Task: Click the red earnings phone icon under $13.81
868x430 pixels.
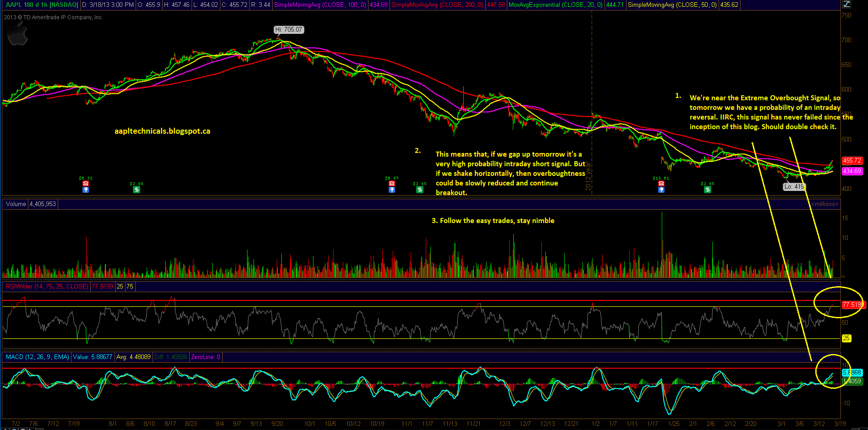Action: coord(661,184)
